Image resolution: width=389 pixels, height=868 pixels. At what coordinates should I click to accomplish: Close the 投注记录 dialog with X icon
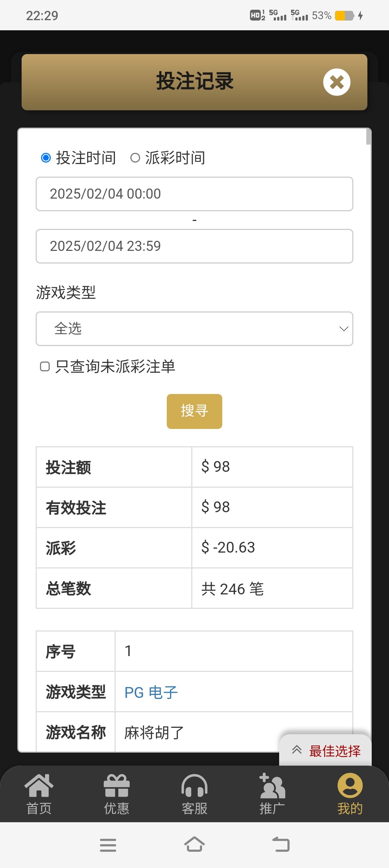pos(336,82)
